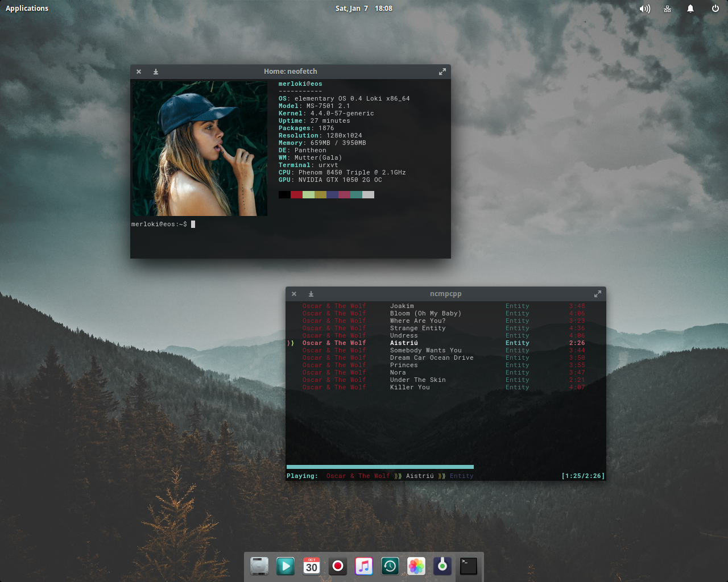Viewport: 728px width, 582px height.
Task: Click the Uptime: 27 minutes line
Action: pos(315,121)
